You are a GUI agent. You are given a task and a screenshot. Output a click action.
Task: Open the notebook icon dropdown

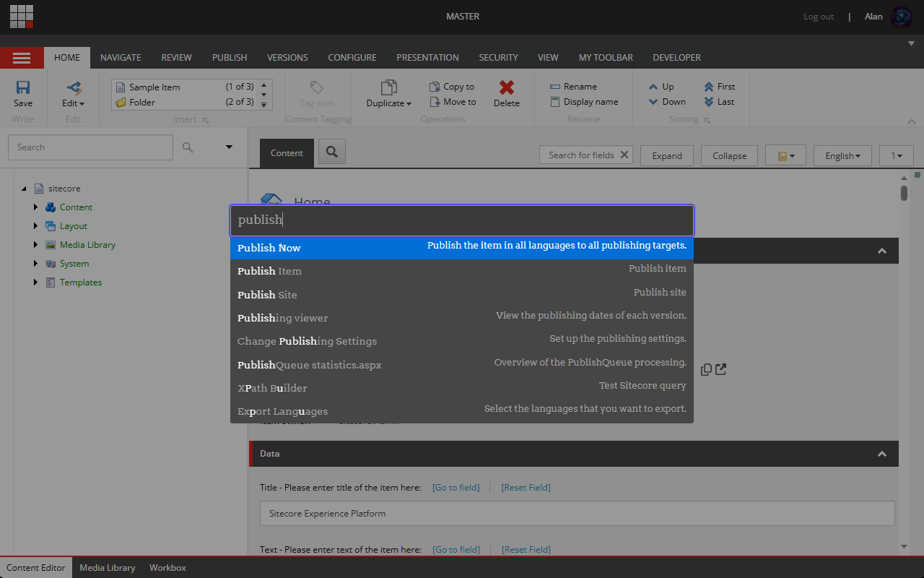point(785,155)
